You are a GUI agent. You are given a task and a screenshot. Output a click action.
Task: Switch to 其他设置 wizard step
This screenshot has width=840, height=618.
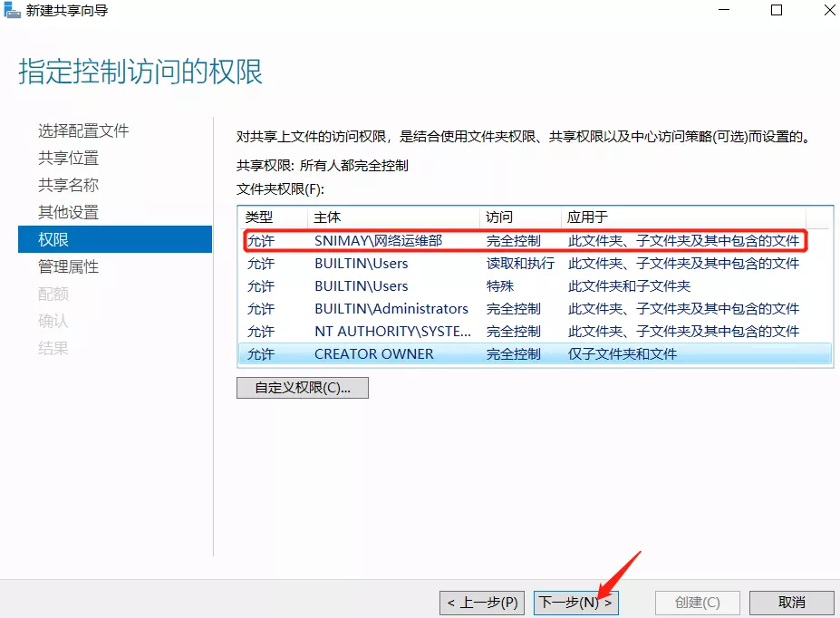pos(68,212)
